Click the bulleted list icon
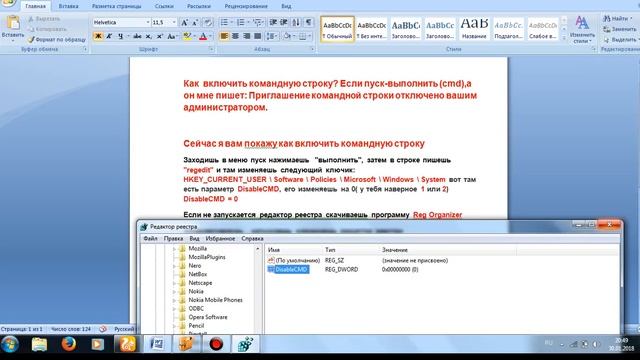This screenshot has width=640, height=360. click(224, 22)
